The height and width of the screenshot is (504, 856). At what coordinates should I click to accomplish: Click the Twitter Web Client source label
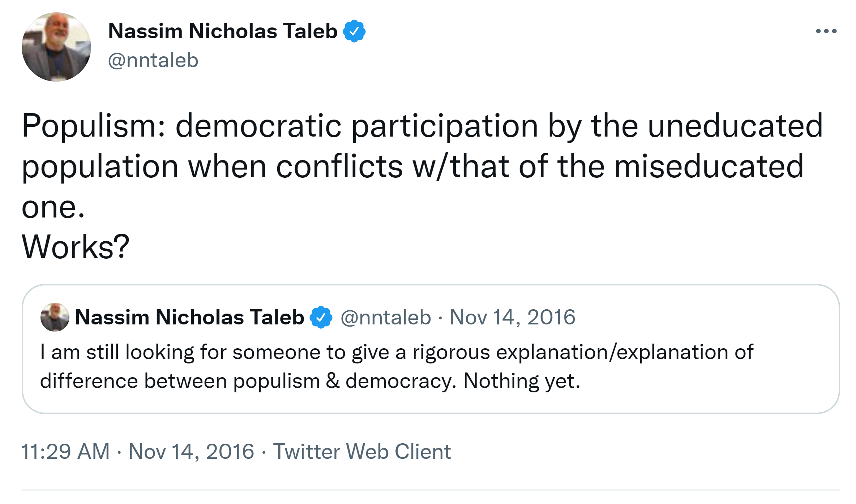362,452
